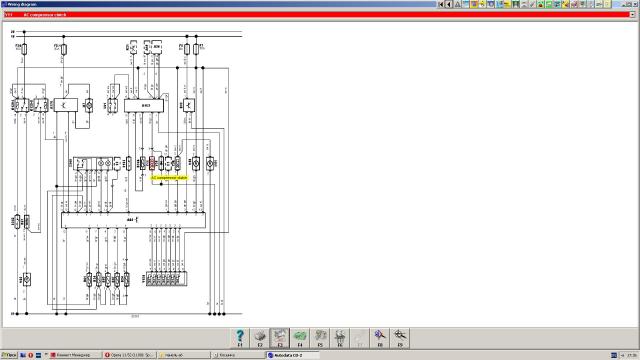Select the F3 wiring diagram button

[x=280, y=338]
